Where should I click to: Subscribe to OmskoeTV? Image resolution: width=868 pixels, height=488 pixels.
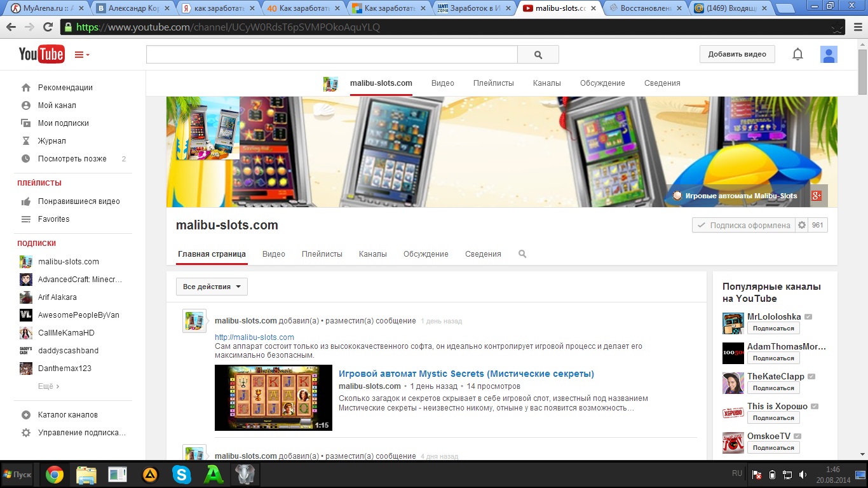click(773, 448)
